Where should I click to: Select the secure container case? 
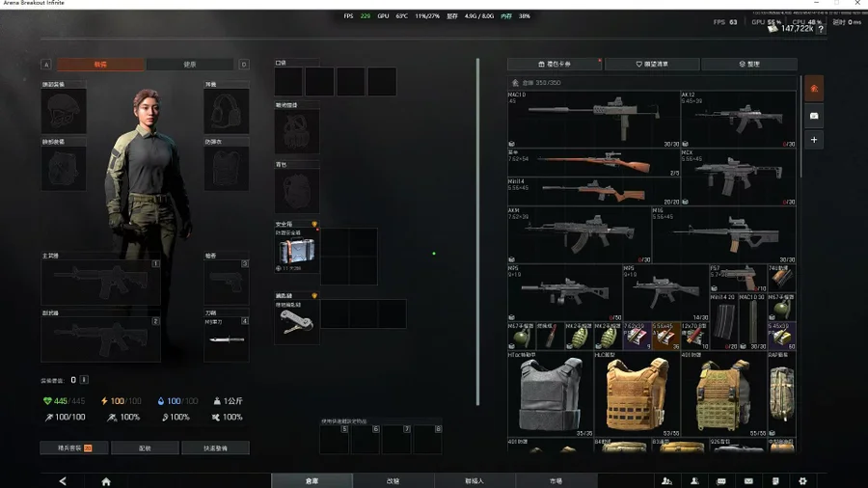[297, 251]
